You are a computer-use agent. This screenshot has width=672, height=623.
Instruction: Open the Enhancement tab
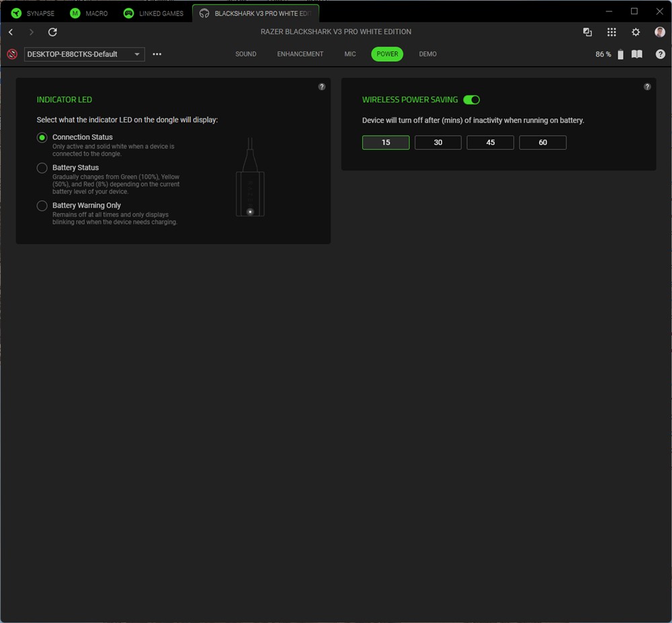pyautogui.click(x=300, y=54)
